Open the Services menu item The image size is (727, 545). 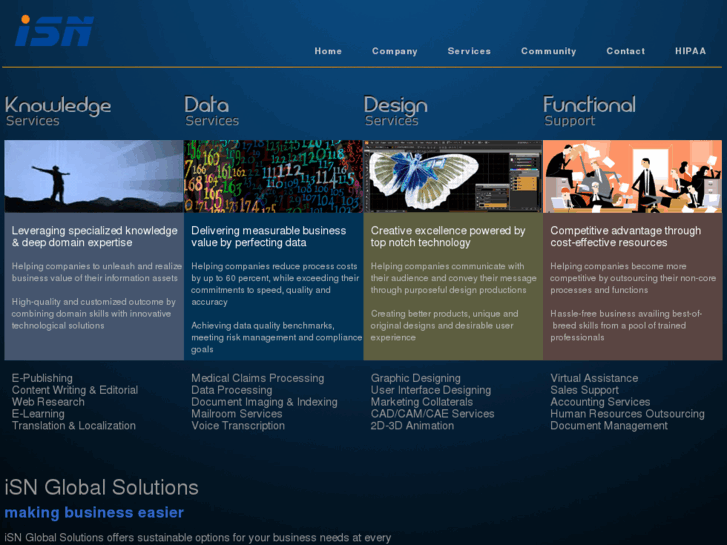click(x=469, y=51)
